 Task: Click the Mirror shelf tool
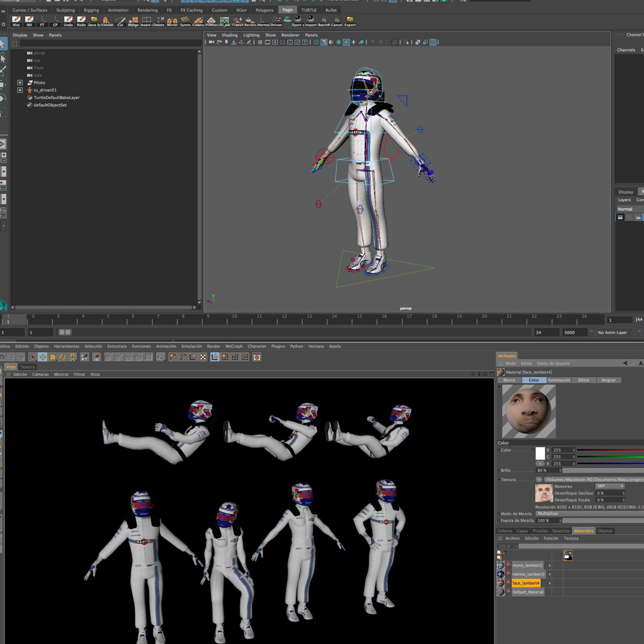tap(172, 21)
